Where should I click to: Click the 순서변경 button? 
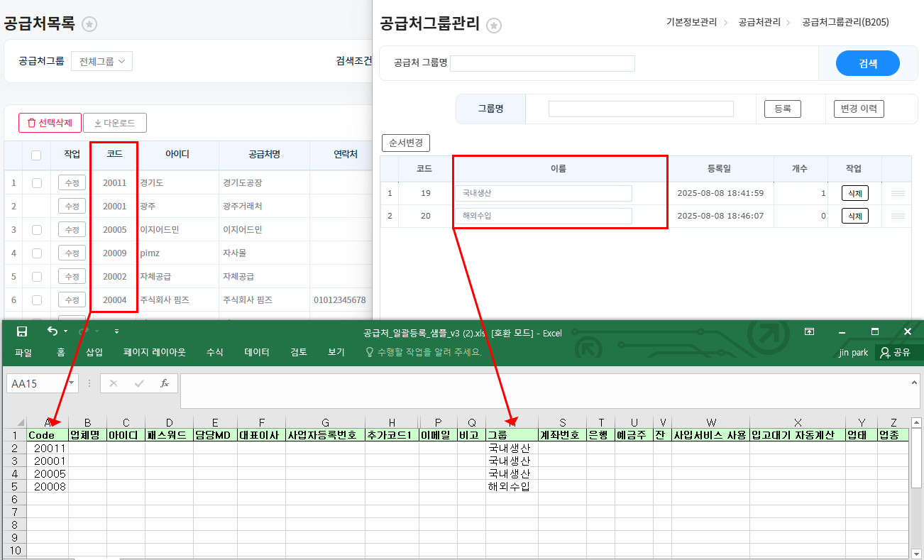point(406,143)
